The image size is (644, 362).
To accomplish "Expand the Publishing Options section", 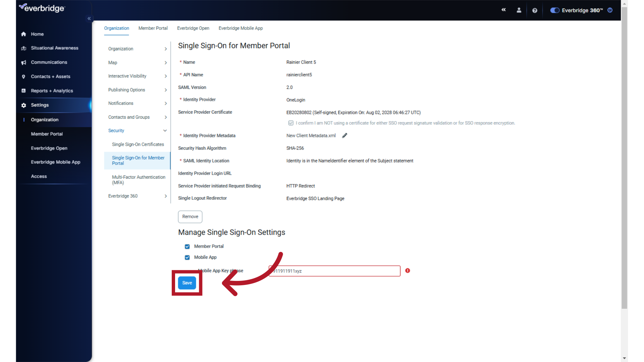I will point(165,90).
